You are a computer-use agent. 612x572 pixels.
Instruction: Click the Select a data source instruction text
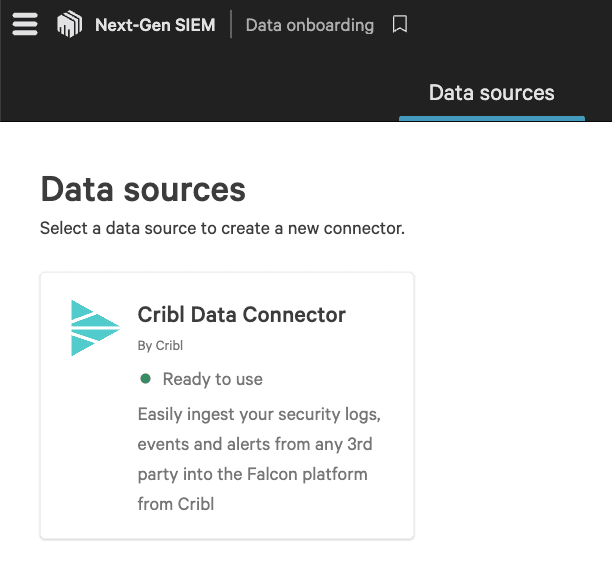[221, 228]
